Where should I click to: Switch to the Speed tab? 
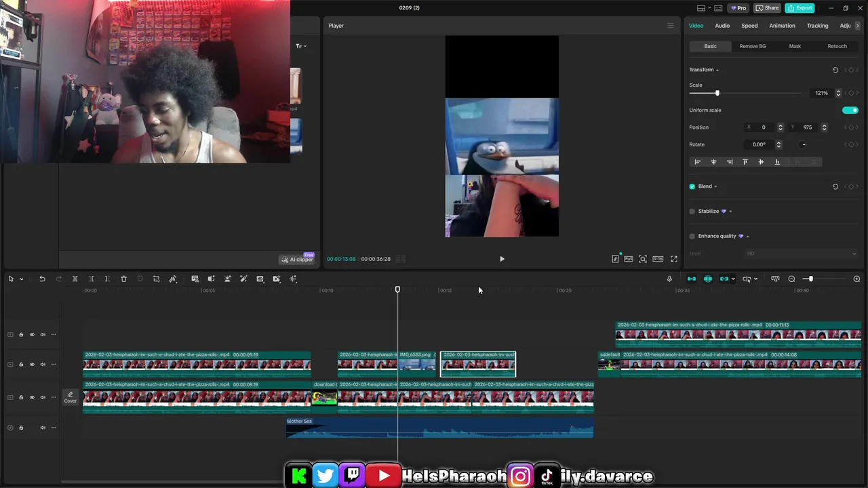(x=749, y=26)
